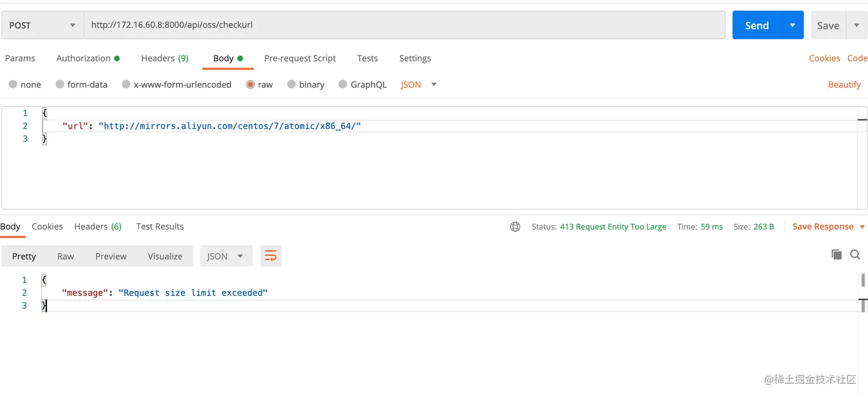Open the response JSON format dropdown

tap(226, 256)
